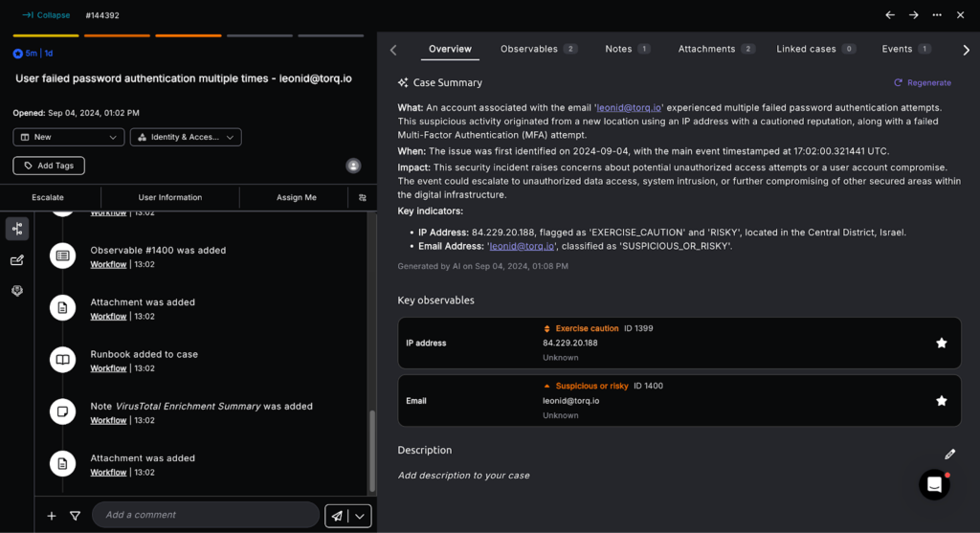Click the timeline view icon in left sidebar
This screenshot has height=533, width=980.
[17, 229]
